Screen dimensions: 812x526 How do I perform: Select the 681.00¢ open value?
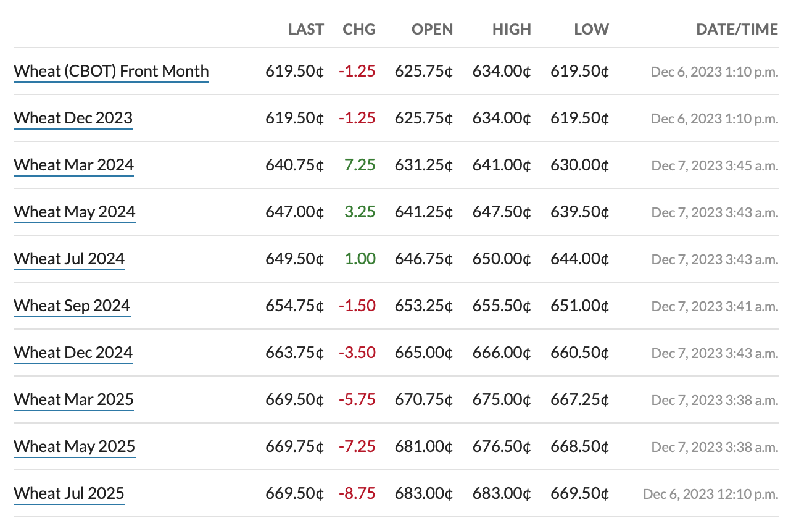424,447
